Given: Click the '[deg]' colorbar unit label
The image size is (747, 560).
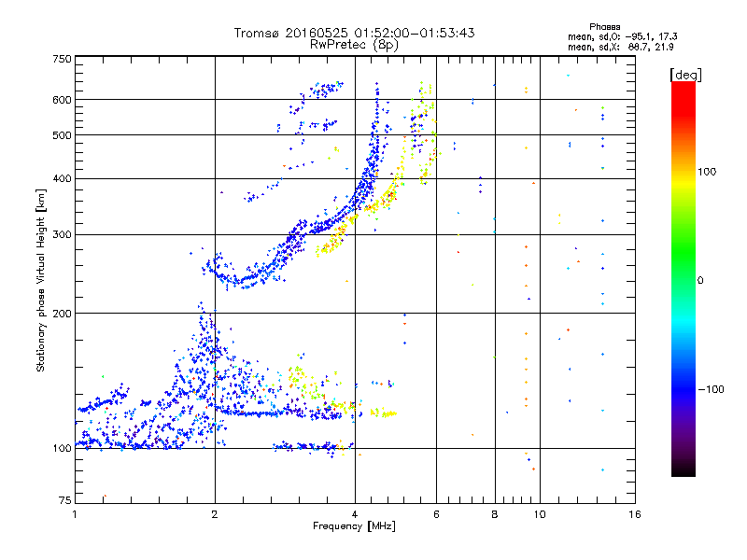Looking at the screenshot, I should click(x=685, y=75).
